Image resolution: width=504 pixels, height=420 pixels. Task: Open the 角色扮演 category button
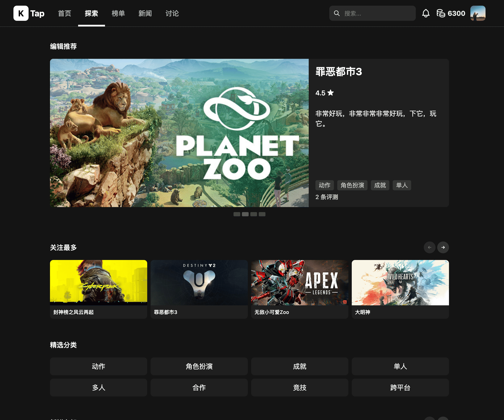tap(199, 366)
